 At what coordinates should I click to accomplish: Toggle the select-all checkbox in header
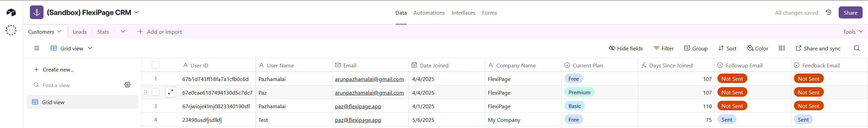[x=156, y=65]
